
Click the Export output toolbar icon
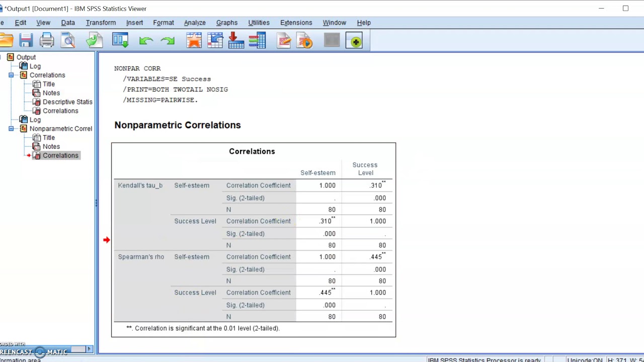(95, 41)
